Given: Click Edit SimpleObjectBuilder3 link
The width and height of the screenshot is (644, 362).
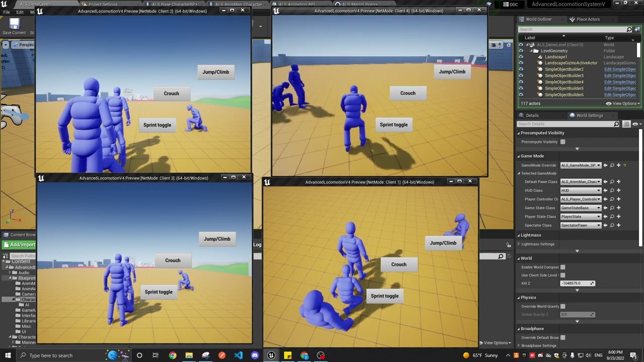Looking at the screenshot, I should (620, 75).
